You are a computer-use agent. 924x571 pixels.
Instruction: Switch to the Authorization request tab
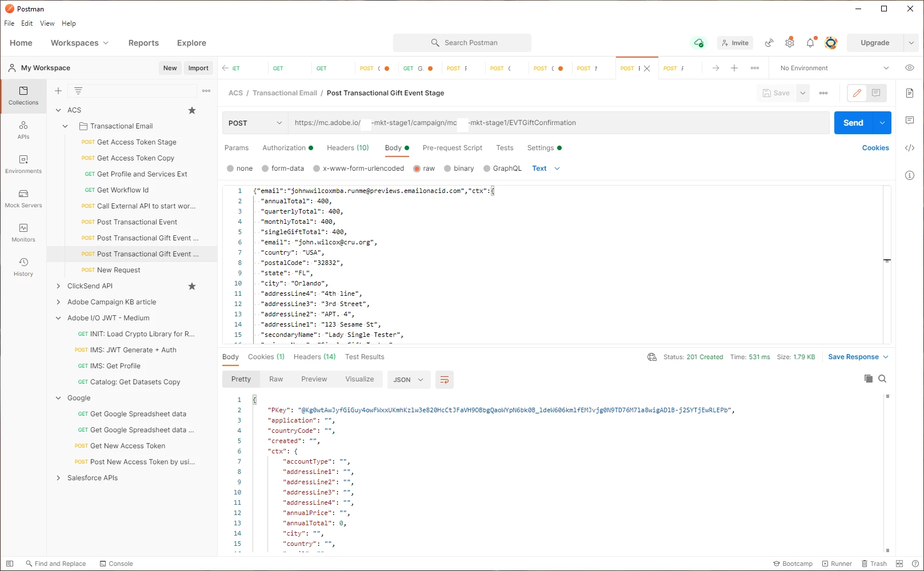[x=287, y=148]
